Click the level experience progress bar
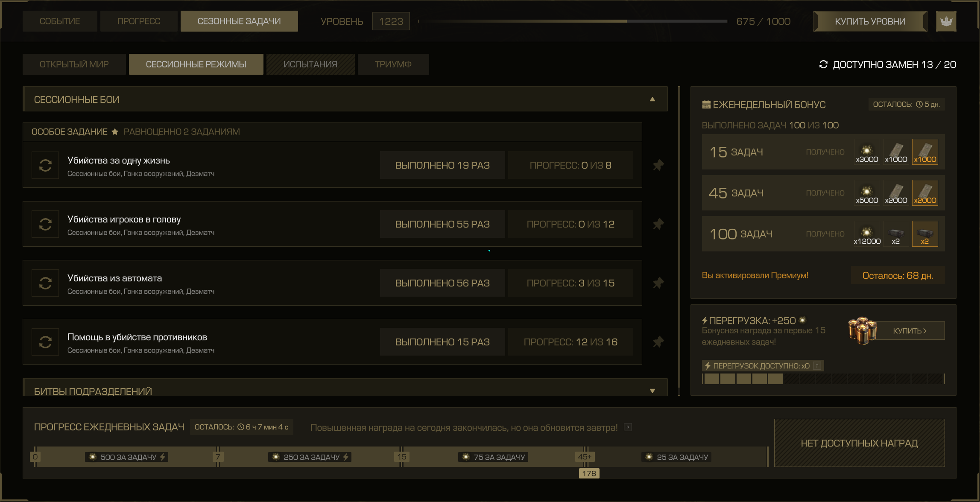The width and height of the screenshot is (980, 502). [573, 21]
